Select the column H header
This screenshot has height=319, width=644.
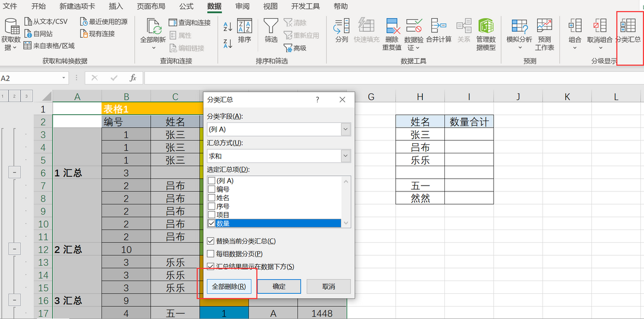click(x=420, y=97)
